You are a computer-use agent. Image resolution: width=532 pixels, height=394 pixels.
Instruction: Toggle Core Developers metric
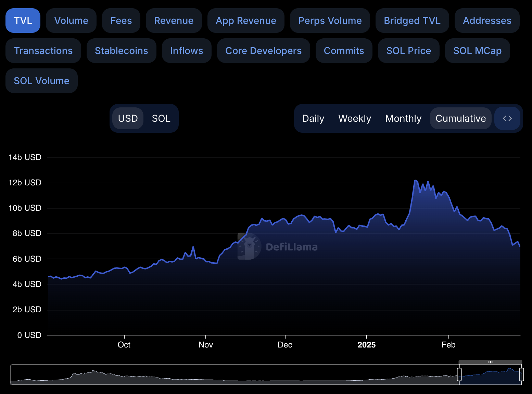(x=263, y=51)
